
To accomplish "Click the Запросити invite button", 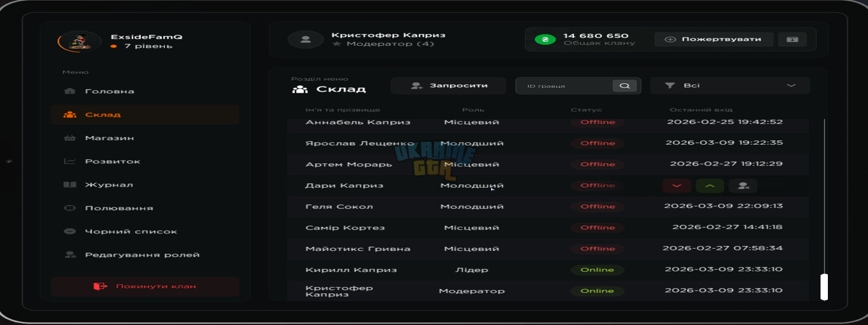I will point(448,86).
